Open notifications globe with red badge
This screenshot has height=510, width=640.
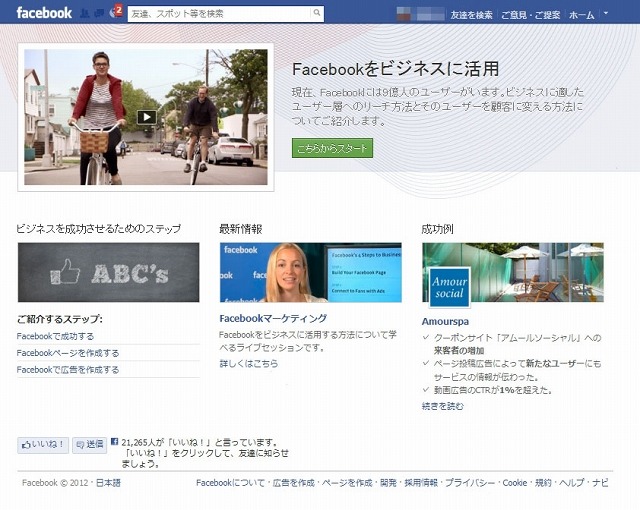[x=116, y=12]
